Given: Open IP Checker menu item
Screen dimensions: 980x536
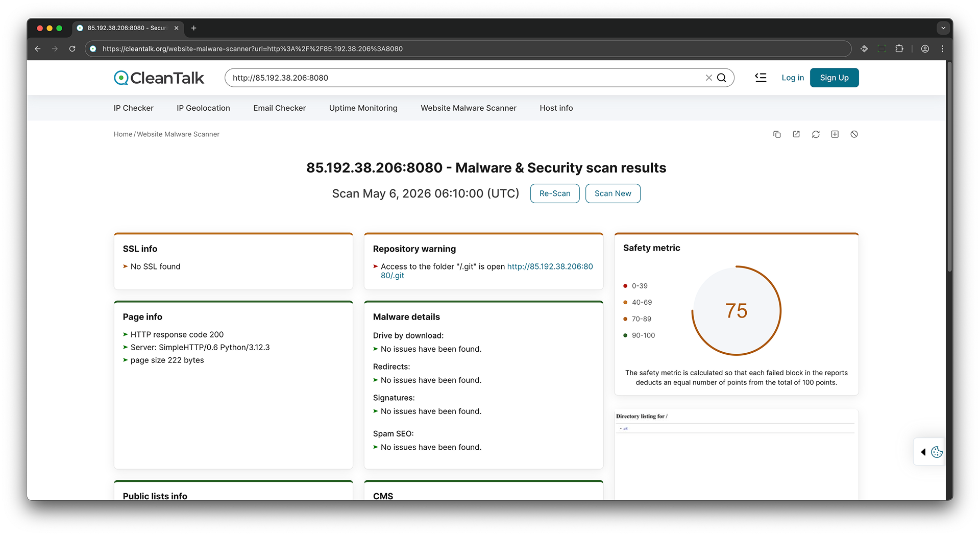Looking at the screenshot, I should [134, 108].
